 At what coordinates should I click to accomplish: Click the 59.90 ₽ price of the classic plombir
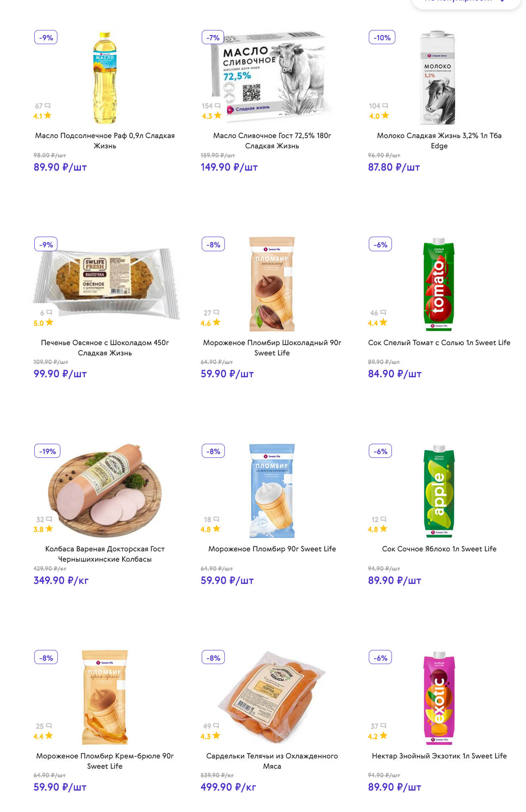pos(227,580)
